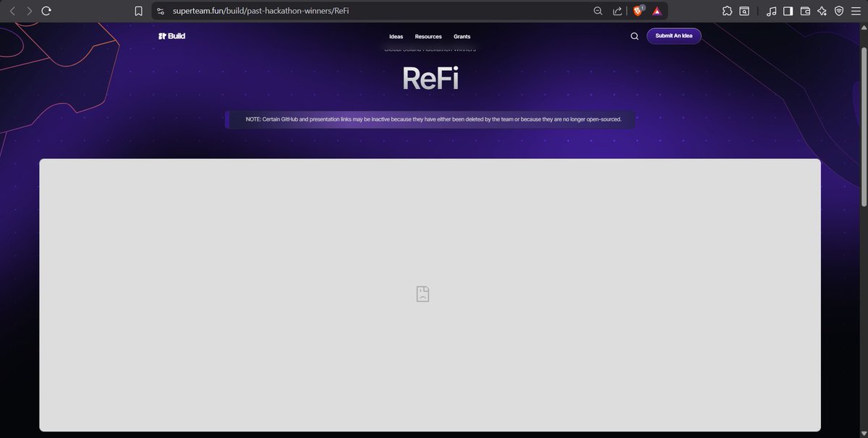The height and width of the screenshot is (438, 868).
Task: Open the Resources navigation item
Action: [x=428, y=36]
